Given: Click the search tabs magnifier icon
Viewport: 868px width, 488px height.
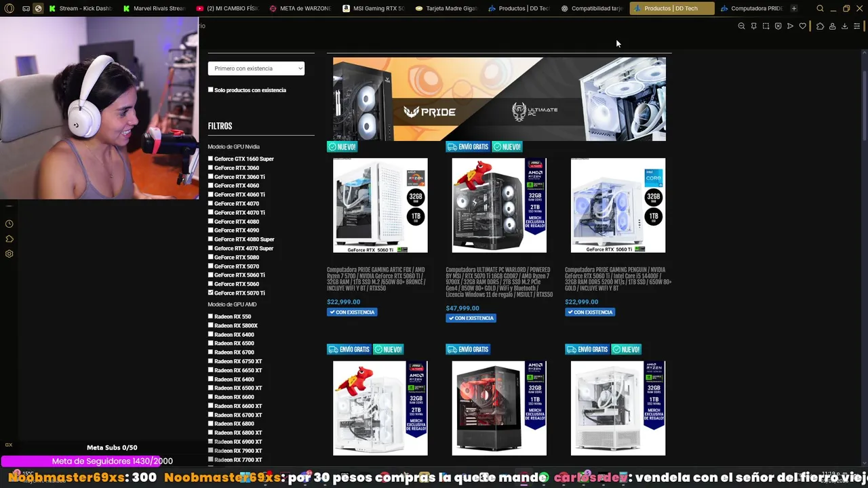Looking at the screenshot, I should pos(820,8).
